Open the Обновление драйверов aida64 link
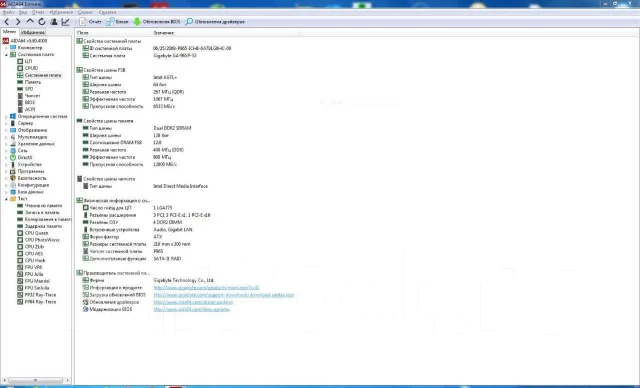 pyautogui.click(x=193, y=302)
